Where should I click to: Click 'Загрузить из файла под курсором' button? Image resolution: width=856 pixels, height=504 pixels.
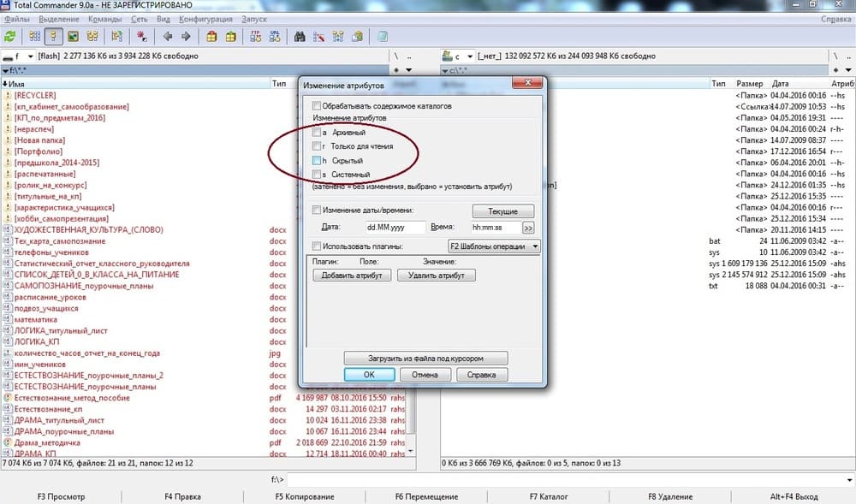[425, 359]
